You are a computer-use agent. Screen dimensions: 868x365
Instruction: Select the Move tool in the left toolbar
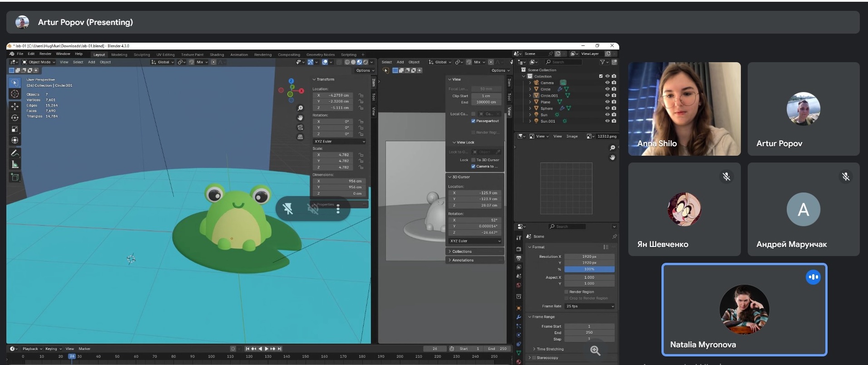15,106
